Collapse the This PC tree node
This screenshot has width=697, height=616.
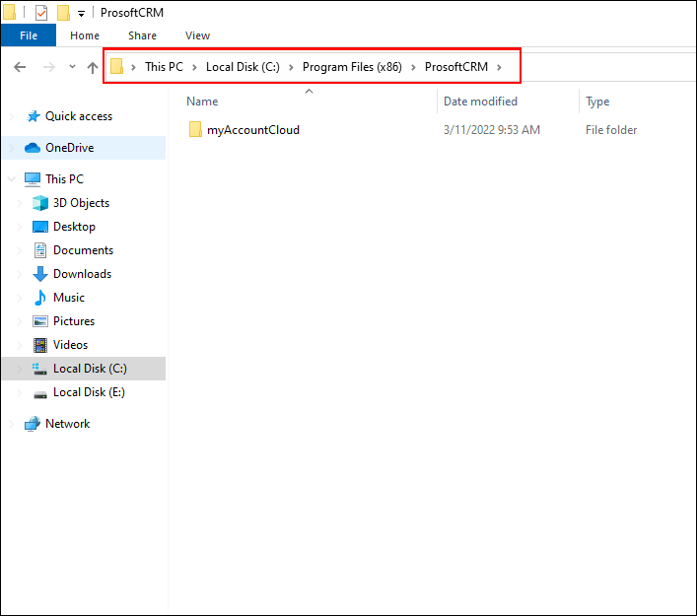coord(12,179)
